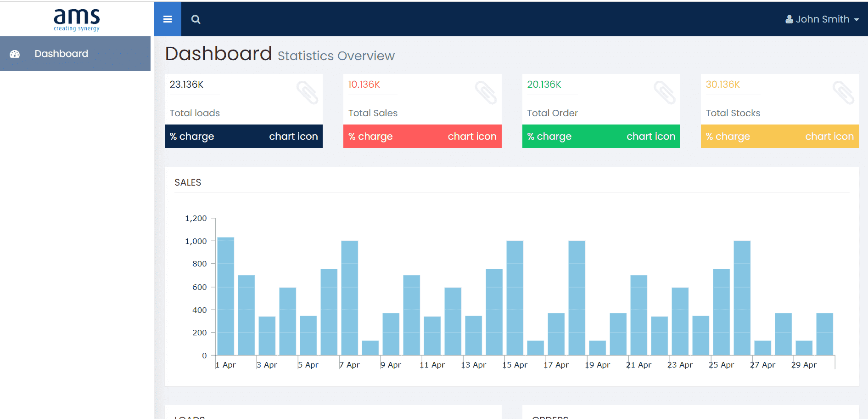868x419 pixels.
Task: Click chart icon on the navy Total loads footer
Action: click(x=293, y=136)
